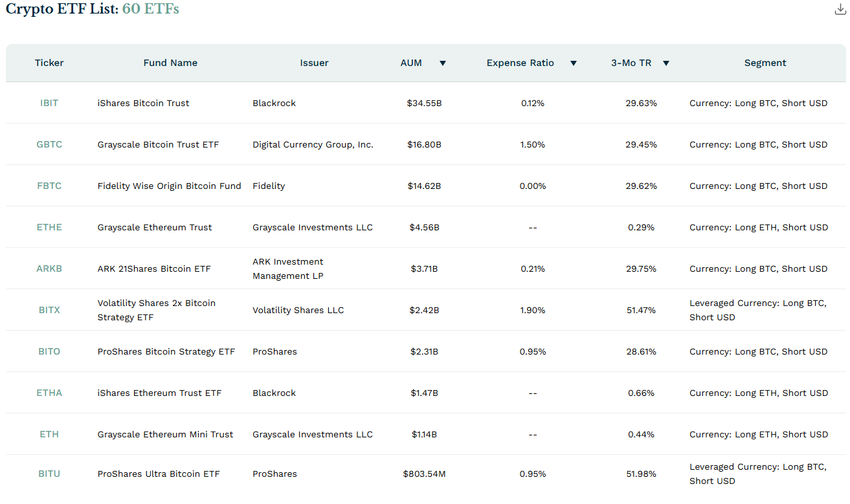Click the Ticker column header

(x=49, y=63)
